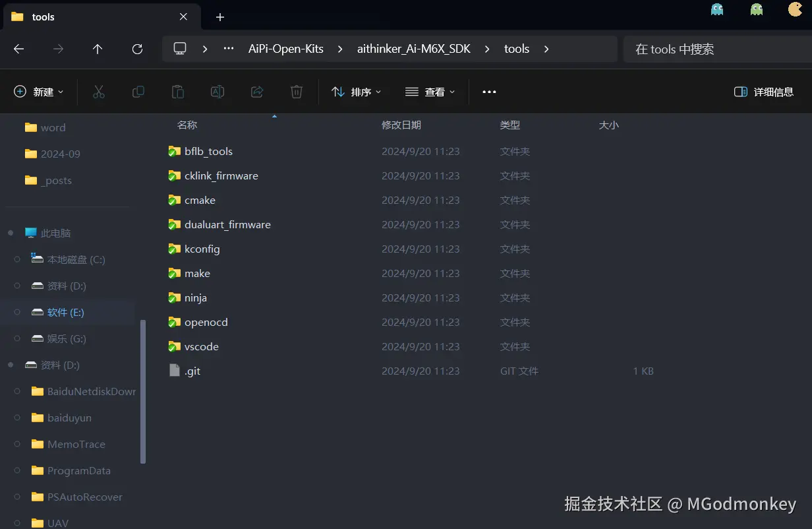Screen dimensions: 812x529
Task: Expand 本地磁盘 (C:) tree node
Action: 18,259
